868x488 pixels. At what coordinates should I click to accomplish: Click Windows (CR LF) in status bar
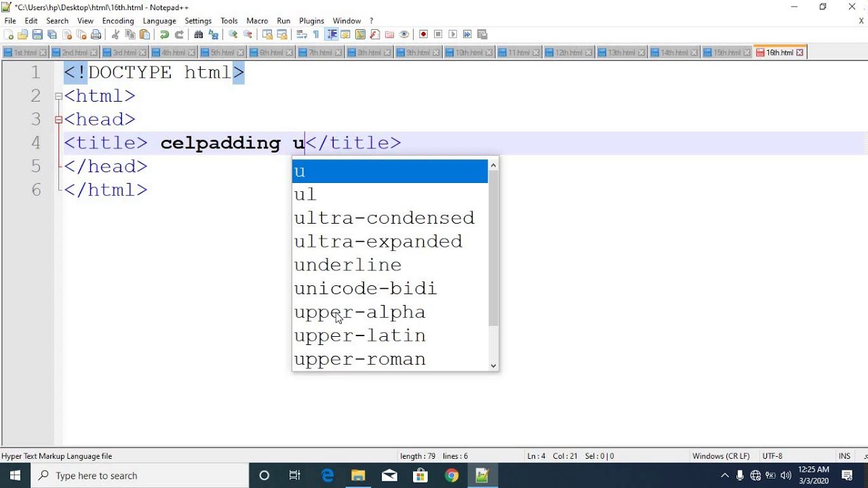(x=721, y=456)
